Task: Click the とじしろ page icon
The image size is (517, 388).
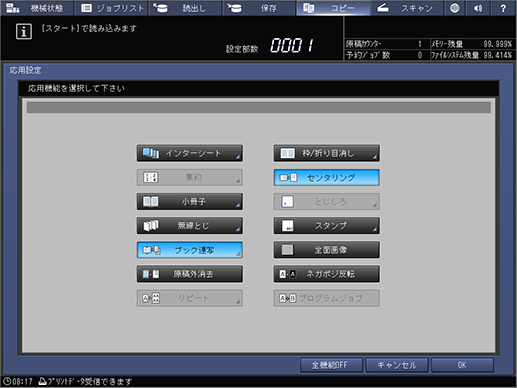Action: [287, 201]
